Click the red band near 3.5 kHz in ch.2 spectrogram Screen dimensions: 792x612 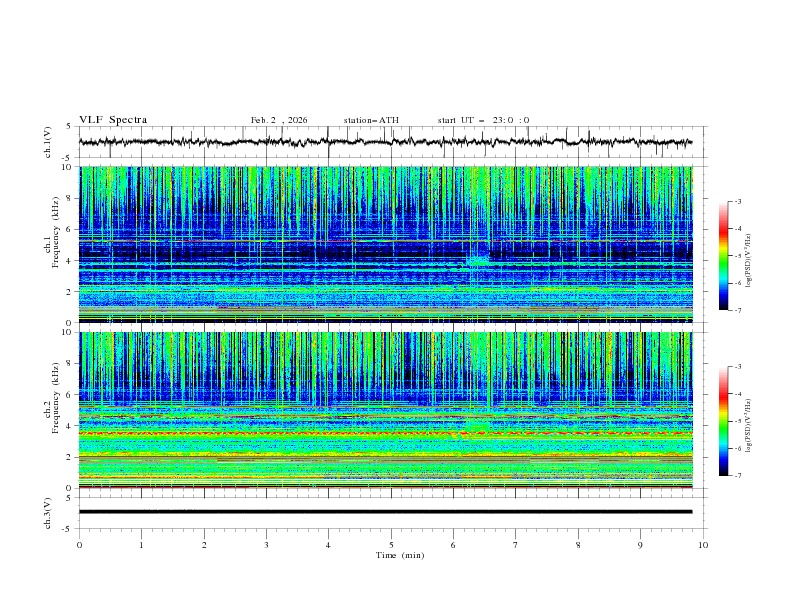point(386,433)
